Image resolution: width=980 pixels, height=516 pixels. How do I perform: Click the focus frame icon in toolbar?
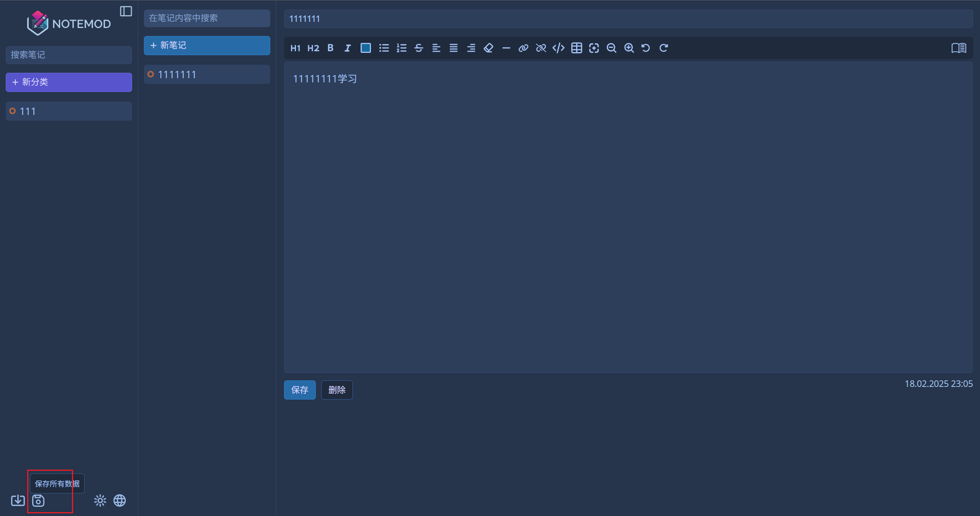(594, 48)
